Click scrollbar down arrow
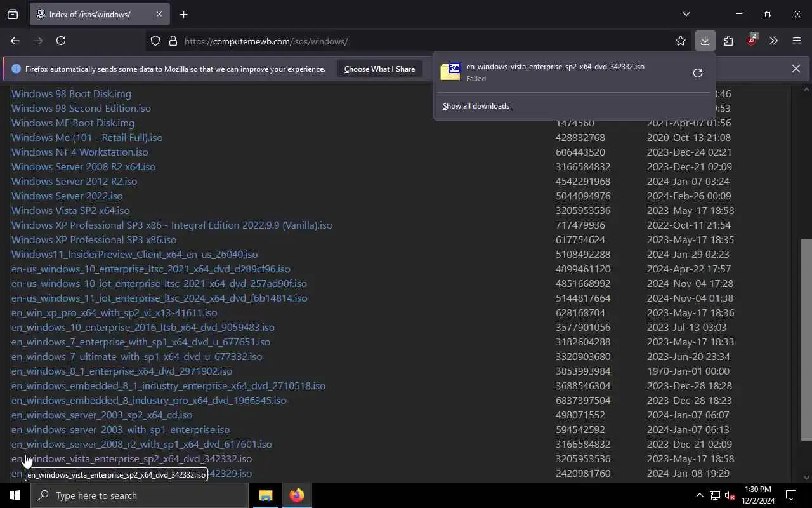The image size is (812, 508). (x=806, y=477)
